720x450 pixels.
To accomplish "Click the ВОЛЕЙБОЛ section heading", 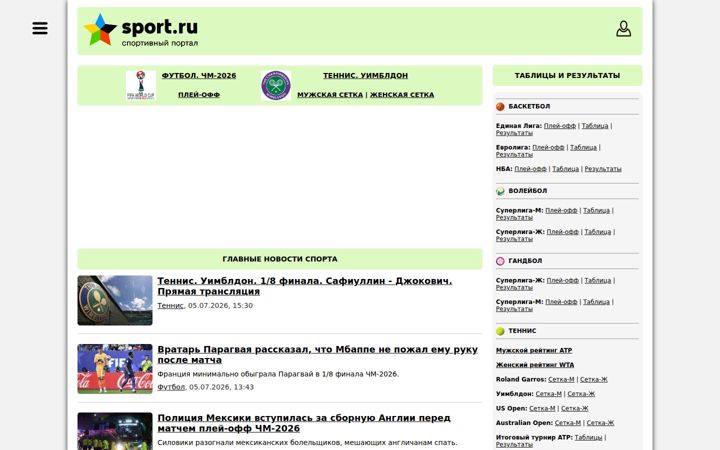I will pyautogui.click(x=528, y=191).
